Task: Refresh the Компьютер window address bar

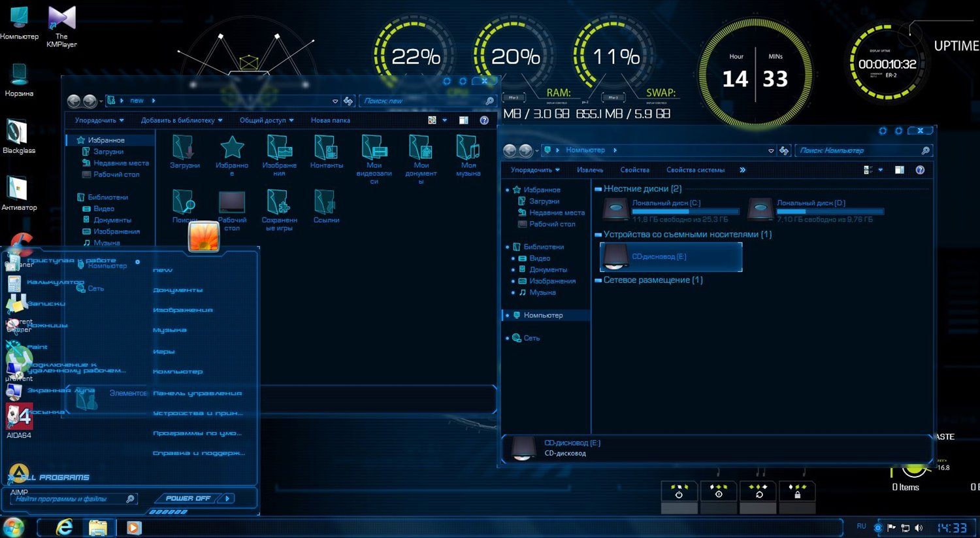Action: (784, 150)
